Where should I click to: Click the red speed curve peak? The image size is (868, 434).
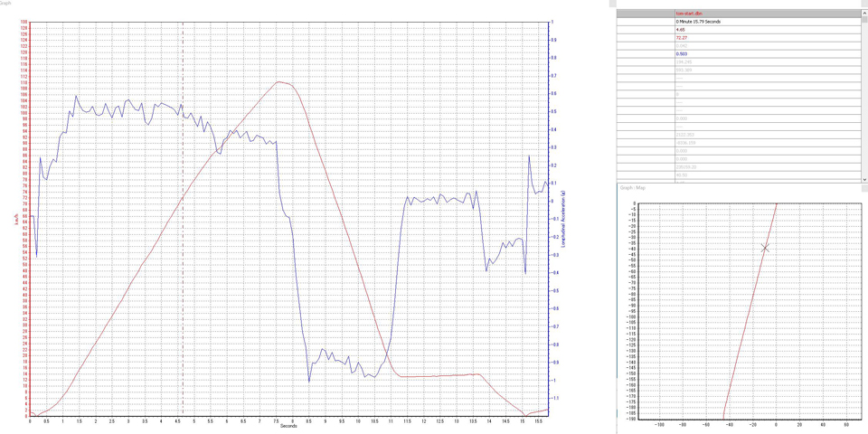[x=281, y=82]
